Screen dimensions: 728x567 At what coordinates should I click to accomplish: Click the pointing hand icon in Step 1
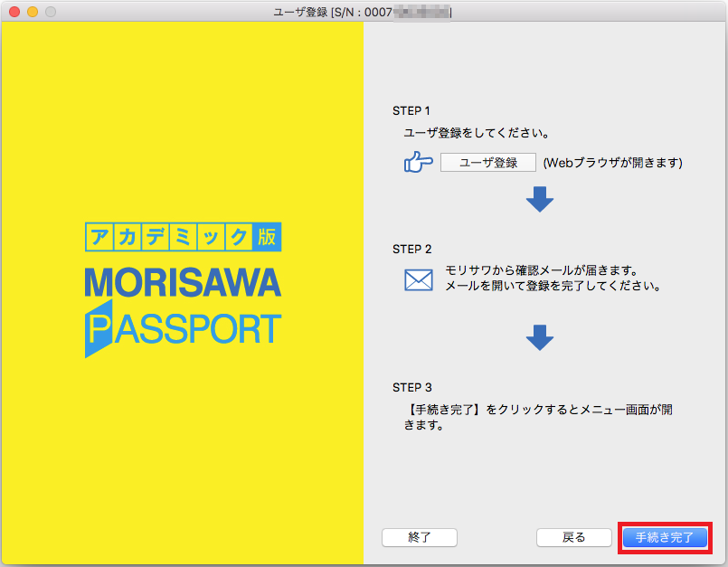point(418,163)
